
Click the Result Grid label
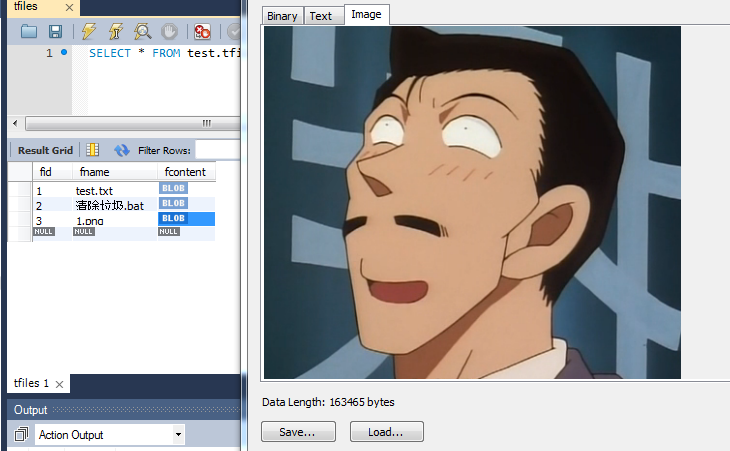point(45,150)
